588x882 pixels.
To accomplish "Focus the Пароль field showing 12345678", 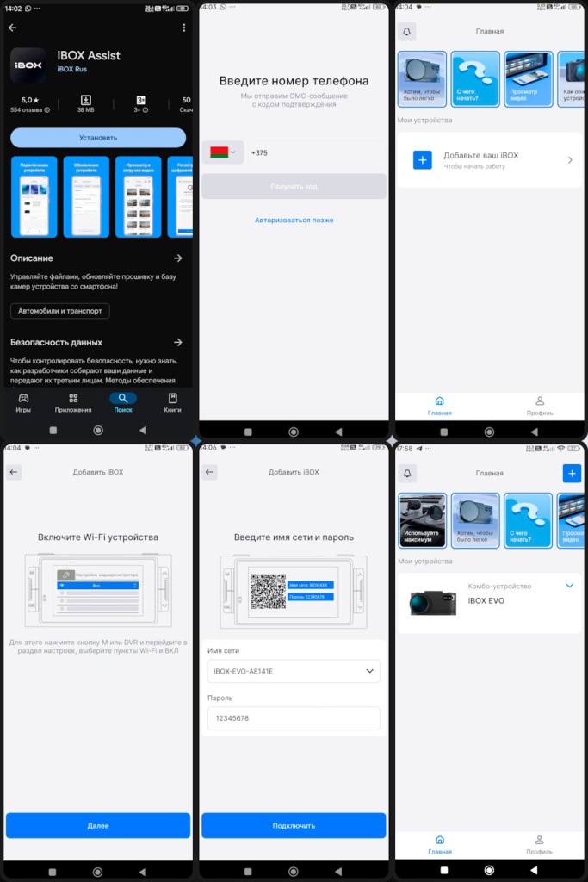I will 294,718.
